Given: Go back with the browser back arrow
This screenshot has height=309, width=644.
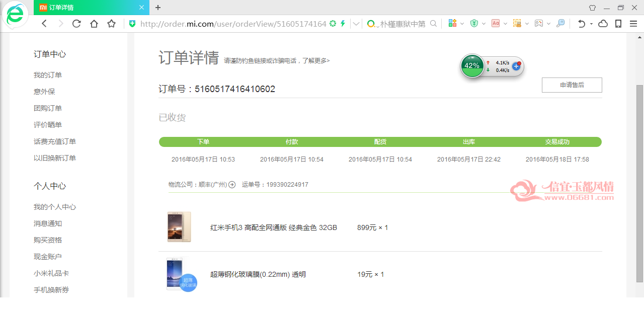Looking at the screenshot, I should [44, 24].
